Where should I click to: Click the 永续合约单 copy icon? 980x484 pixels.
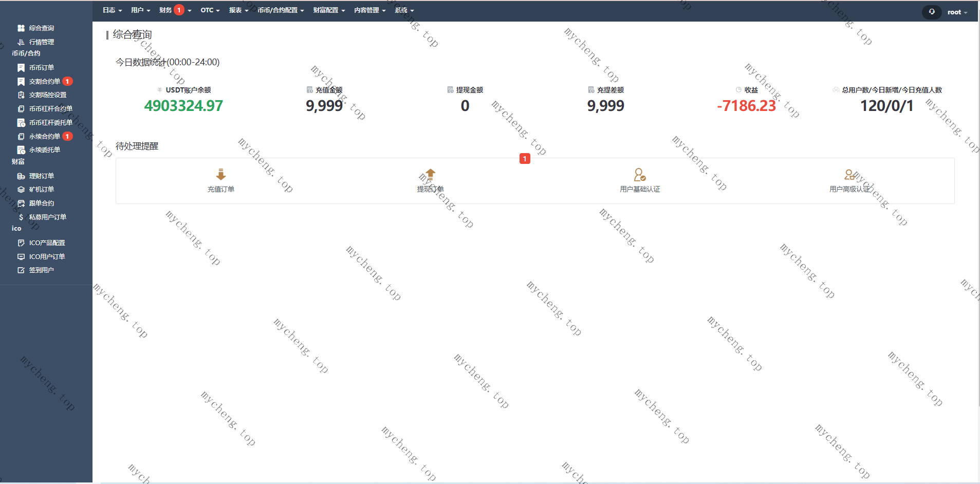click(21, 137)
